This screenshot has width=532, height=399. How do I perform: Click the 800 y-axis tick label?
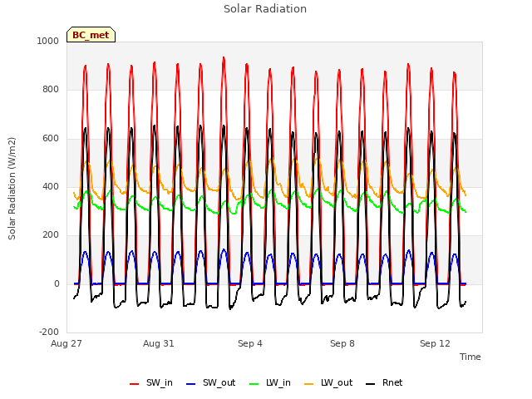tap(51, 90)
